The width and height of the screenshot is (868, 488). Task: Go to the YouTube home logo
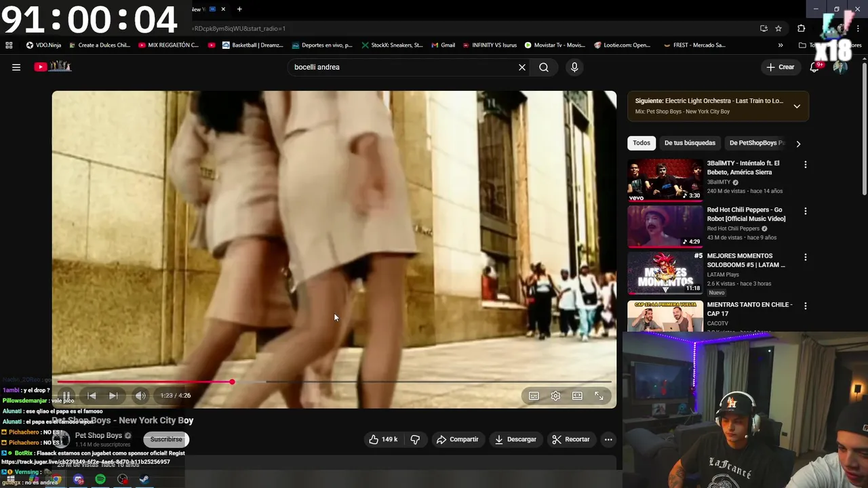(x=53, y=66)
